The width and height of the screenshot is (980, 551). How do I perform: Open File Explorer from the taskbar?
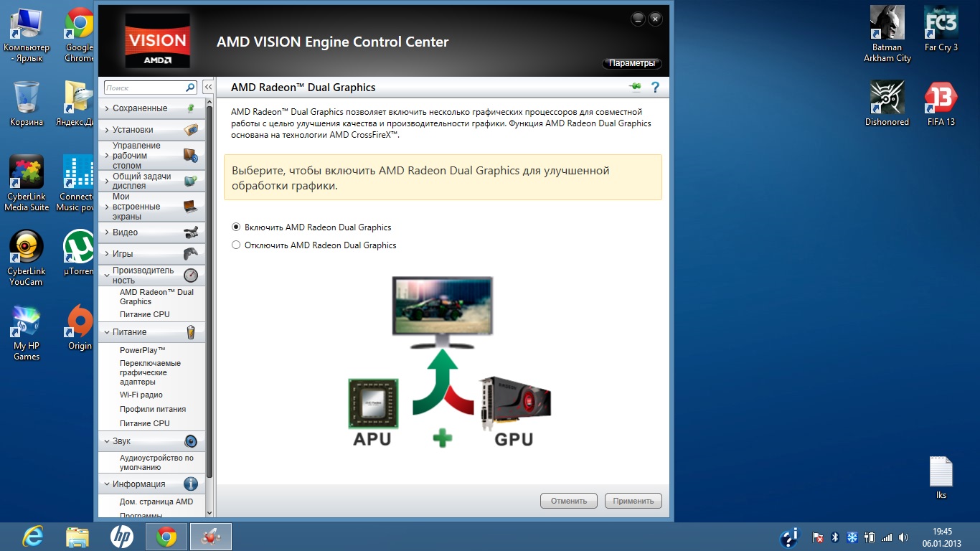77,537
